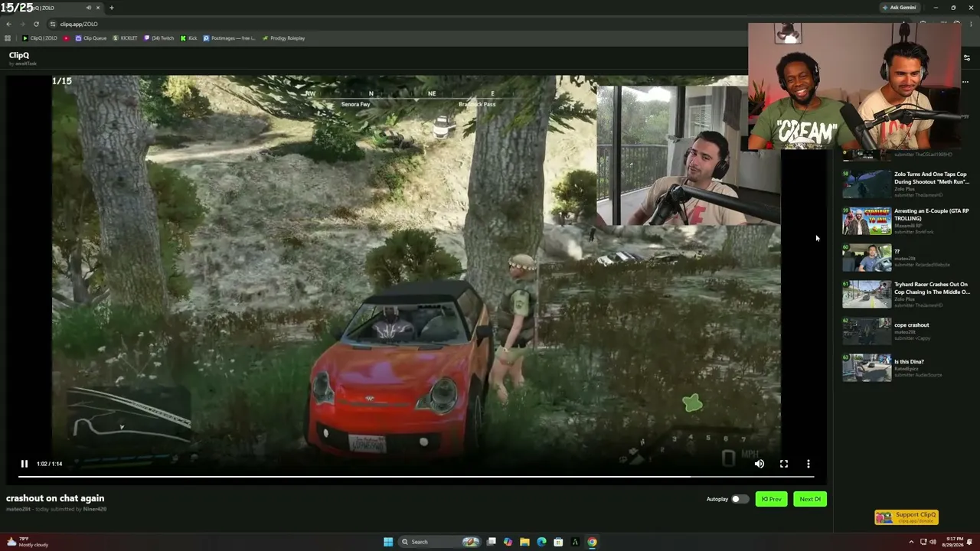Open the notification center bell
980x551 pixels.
[x=970, y=542]
